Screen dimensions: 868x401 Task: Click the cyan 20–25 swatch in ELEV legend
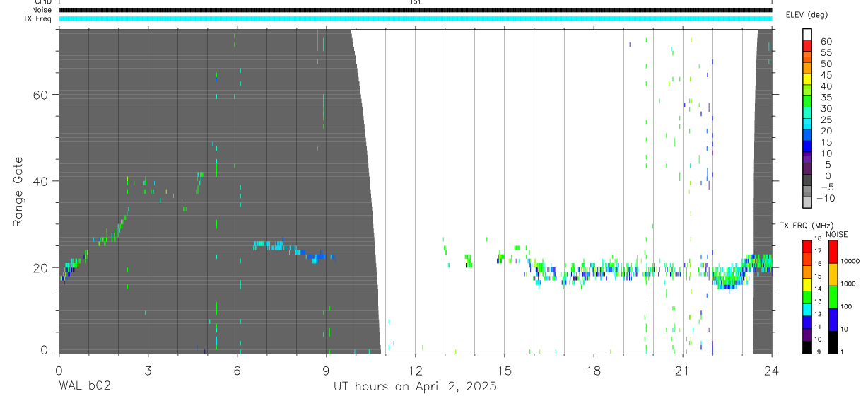click(x=807, y=125)
